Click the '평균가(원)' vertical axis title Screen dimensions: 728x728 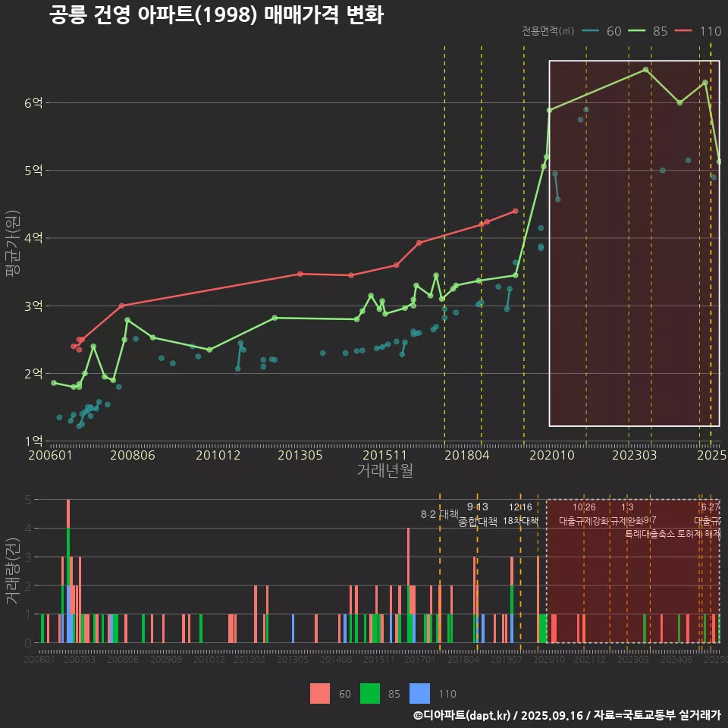tap(13, 243)
